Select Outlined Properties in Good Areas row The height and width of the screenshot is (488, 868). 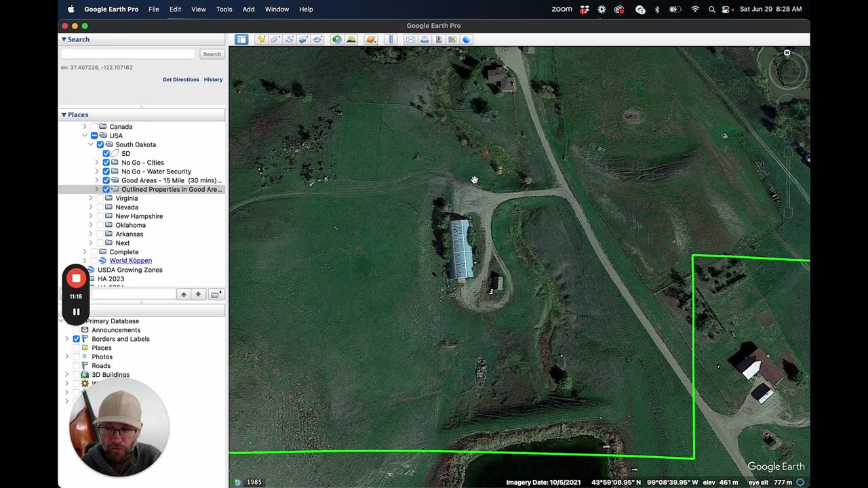141,189
